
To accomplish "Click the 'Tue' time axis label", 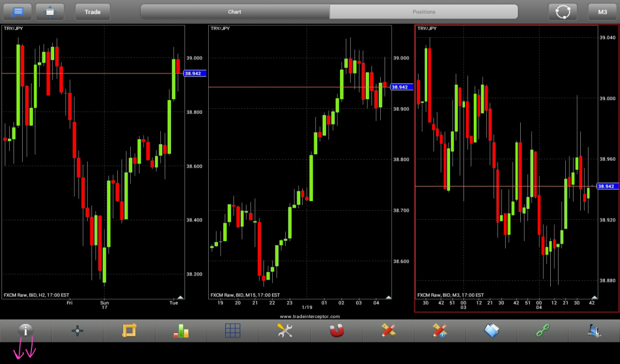I will [174, 303].
